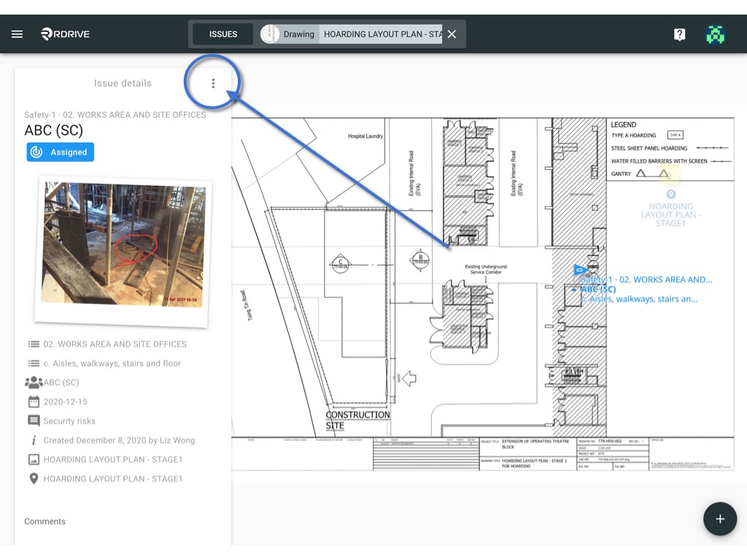Viewport: 747px width, 560px height.
Task: Click 02. WORKS AREA AND SITE OFFICES row
Action: pyautogui.click(x=115, y=344)
